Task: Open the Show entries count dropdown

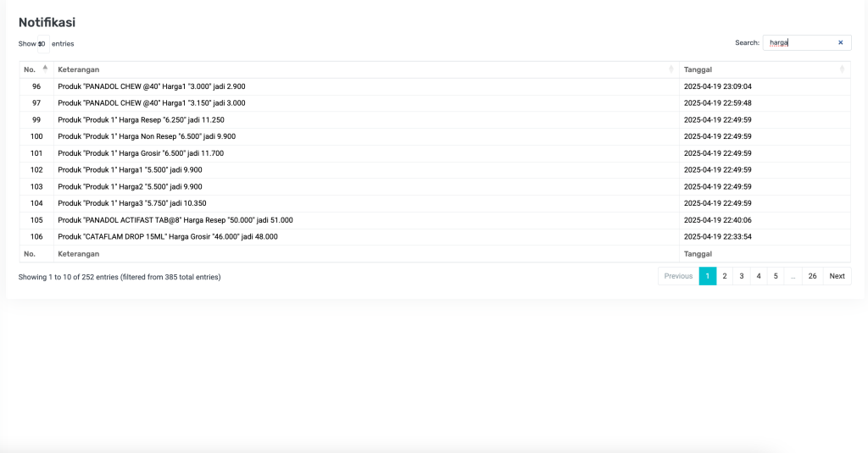Action: coord(42,44)
